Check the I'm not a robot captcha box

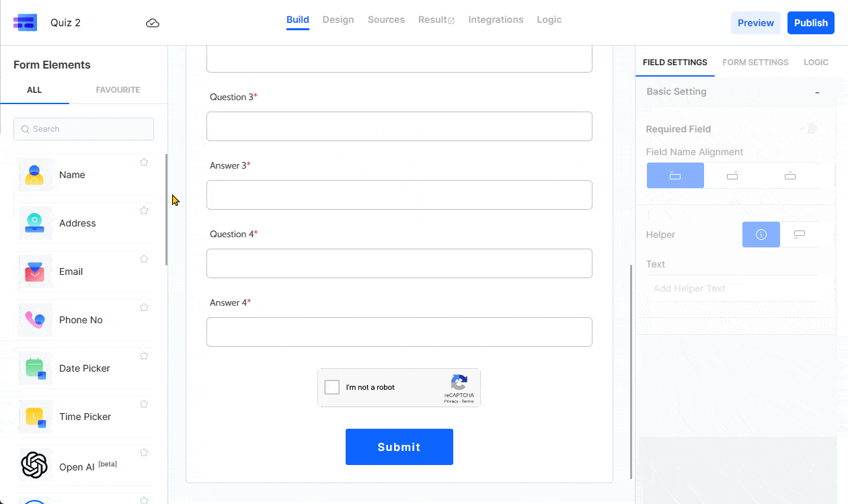pyautogui.click(x=332, y=387)
